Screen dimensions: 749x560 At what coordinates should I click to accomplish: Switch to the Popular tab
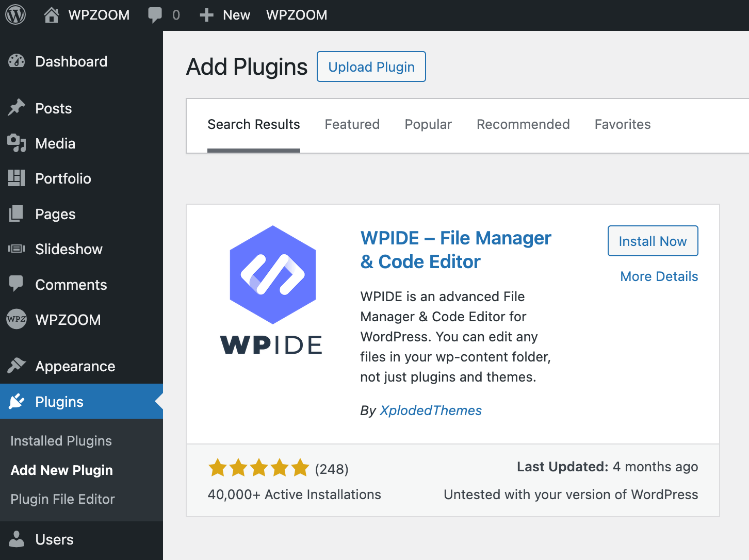[428, 124]
